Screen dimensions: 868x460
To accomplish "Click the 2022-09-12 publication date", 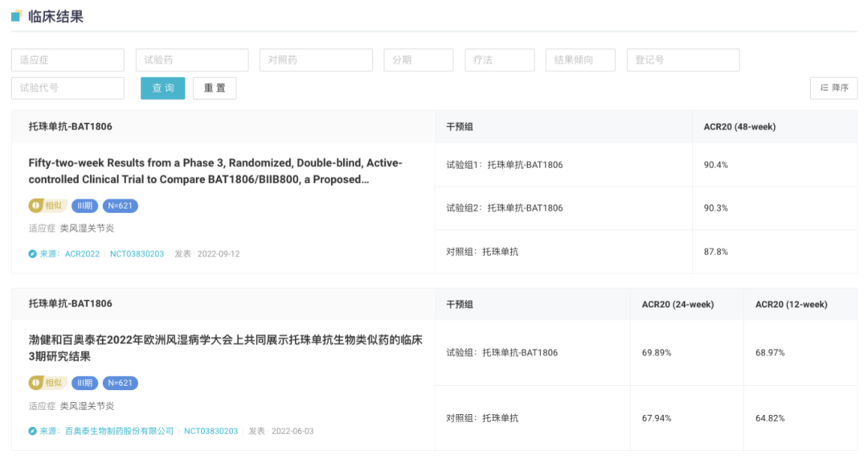I will tap(219, 254).
